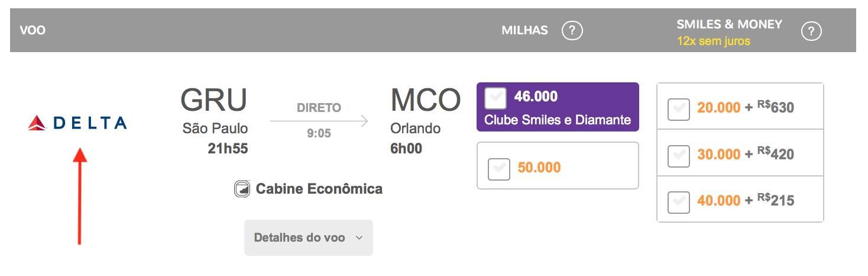The image size is (868, 276).
Task: Check the 20.000 + R$630 option
Action: [x=678, y=109]
